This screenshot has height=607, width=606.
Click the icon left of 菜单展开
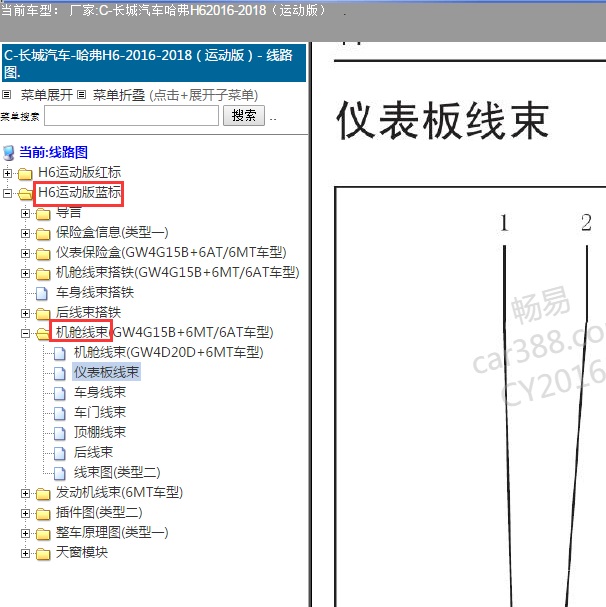pos(7,94)
